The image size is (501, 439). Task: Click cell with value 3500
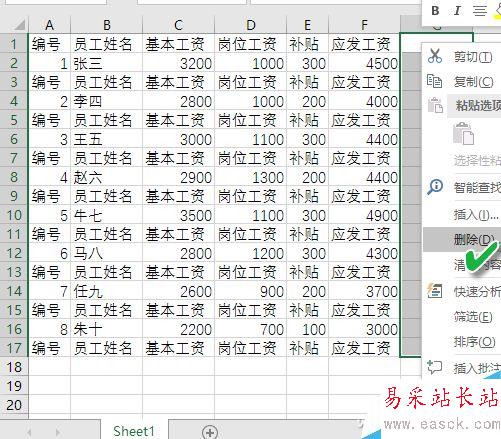(179, 215)
